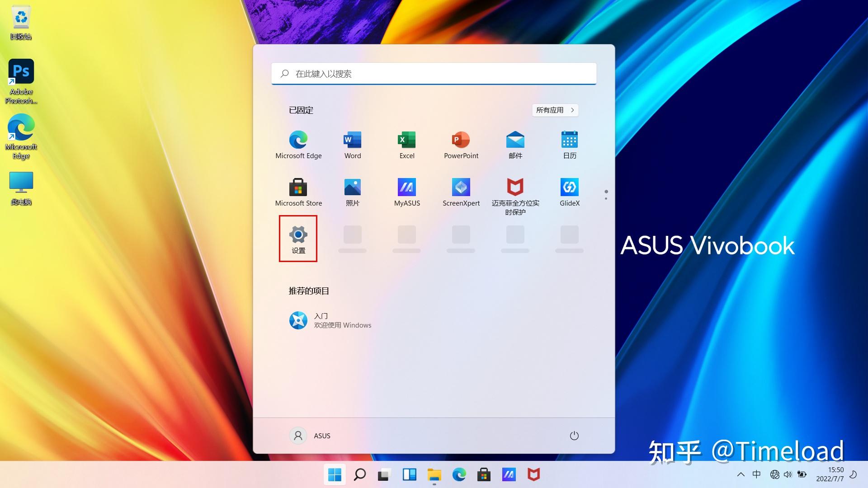Open Microsoft Edge from pinned apps
Screen dimensions: 868x488
pos(298,145)
